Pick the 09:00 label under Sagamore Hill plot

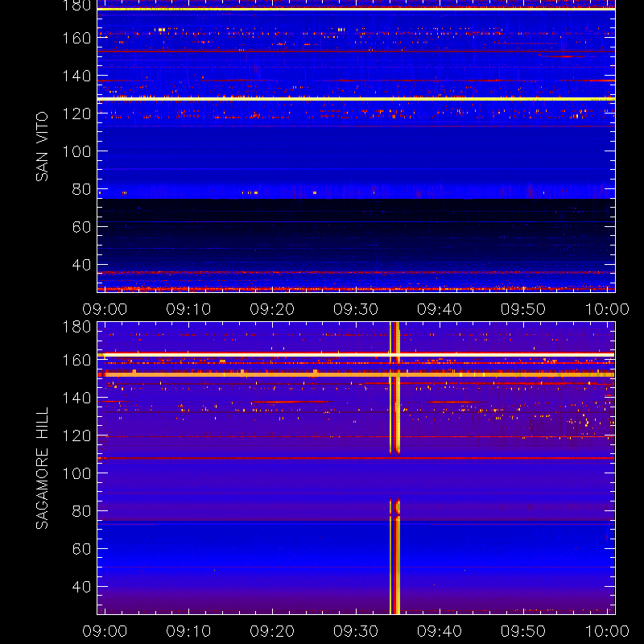(105, 631)
